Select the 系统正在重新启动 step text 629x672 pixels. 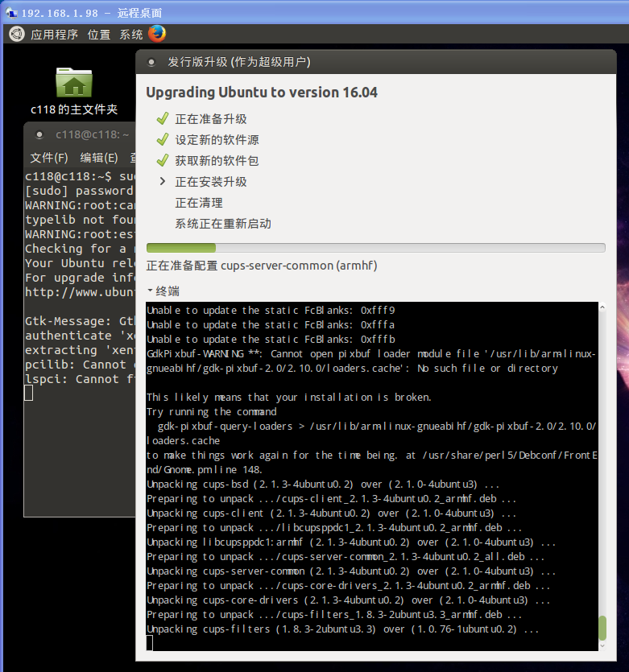(x=223, y=224)
